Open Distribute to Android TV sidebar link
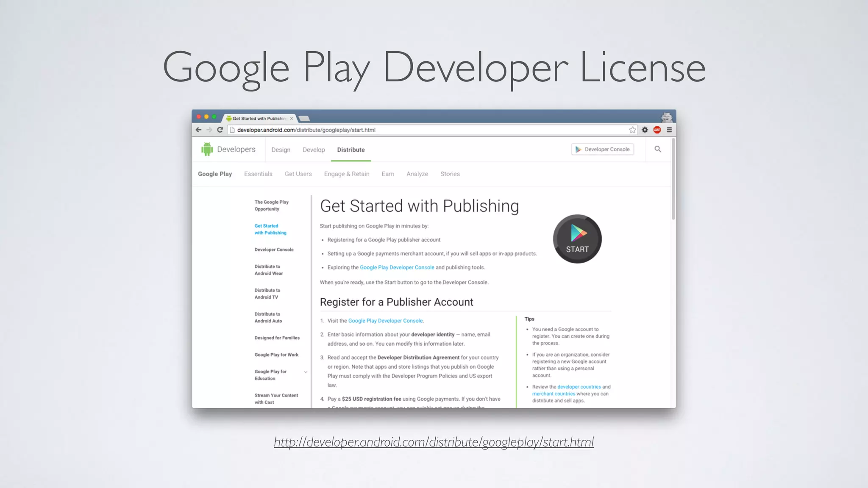Screen dimensions: 868x488 267,294
